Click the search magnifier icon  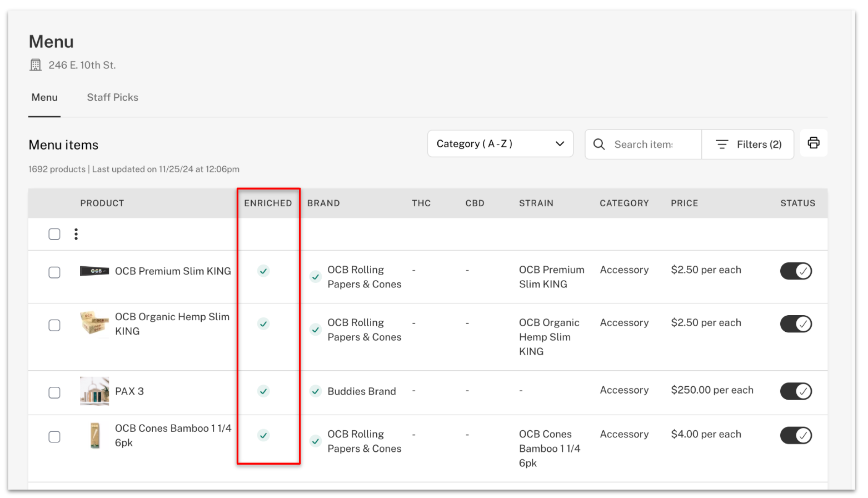coord(599,144)
